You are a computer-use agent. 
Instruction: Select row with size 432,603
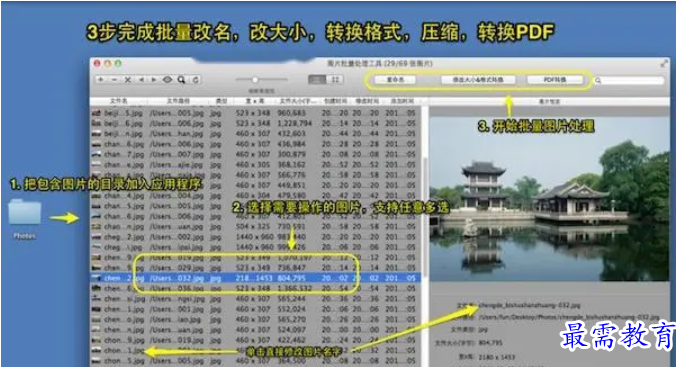click(x=255, y=134)
